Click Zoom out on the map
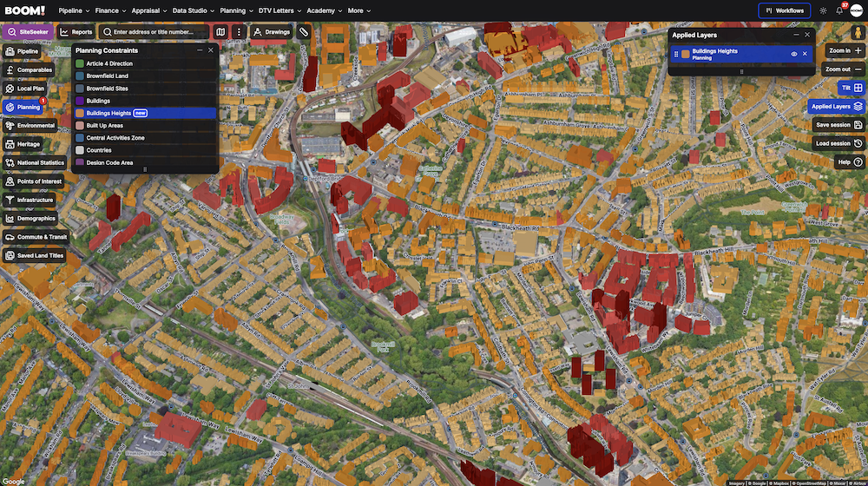868x486 pixels. tap(843, 69)
